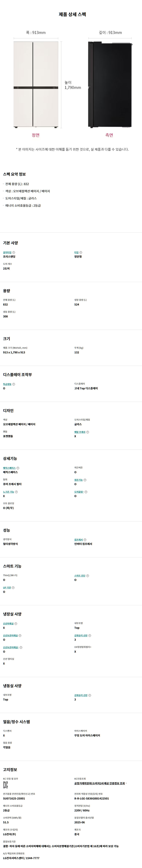
Task: Click help icon beside 설치타입
Action: [13, 252]
